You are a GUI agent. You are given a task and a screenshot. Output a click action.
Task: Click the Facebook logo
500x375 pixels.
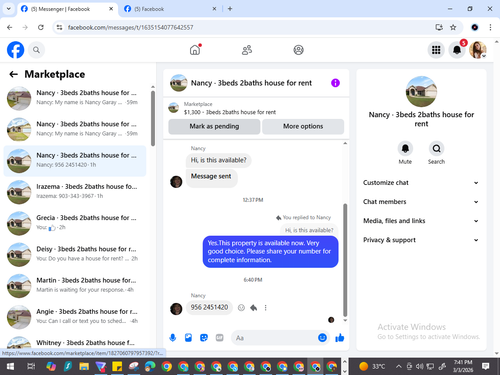pyautogui.click(x=15, y=50)
